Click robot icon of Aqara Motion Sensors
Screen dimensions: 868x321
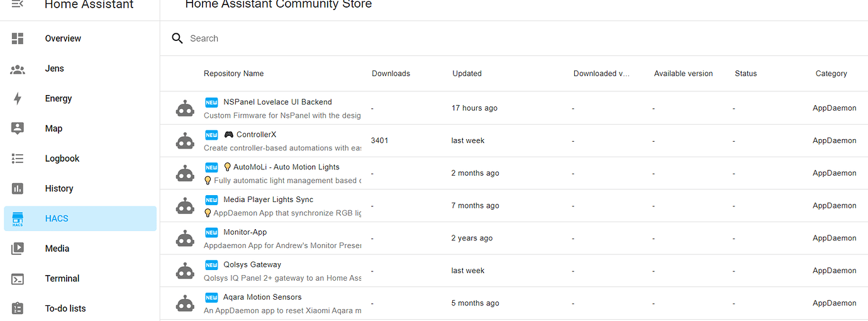point(185,303)
